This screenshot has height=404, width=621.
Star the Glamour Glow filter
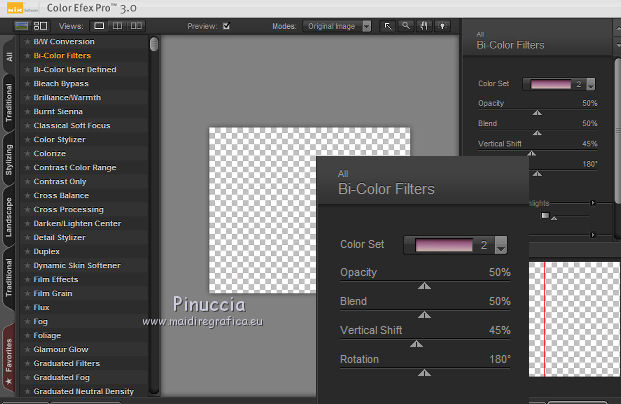tap(27, 349)
